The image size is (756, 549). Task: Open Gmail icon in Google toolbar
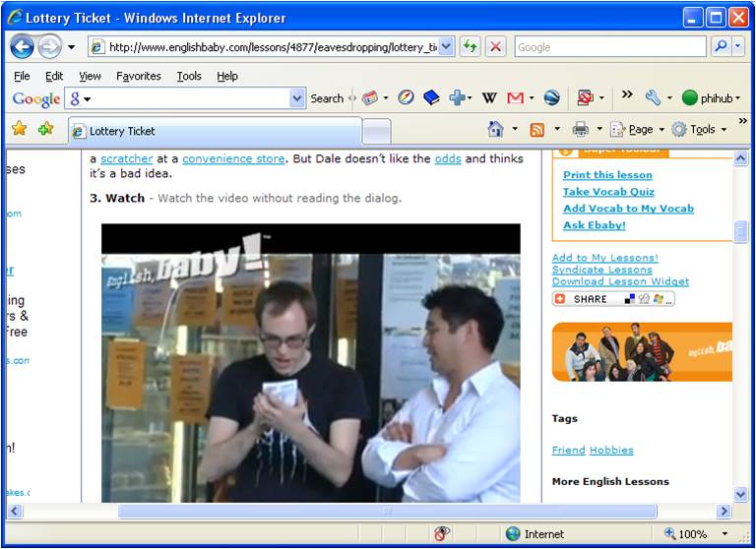pyautogui.click(x=515, y=98)
